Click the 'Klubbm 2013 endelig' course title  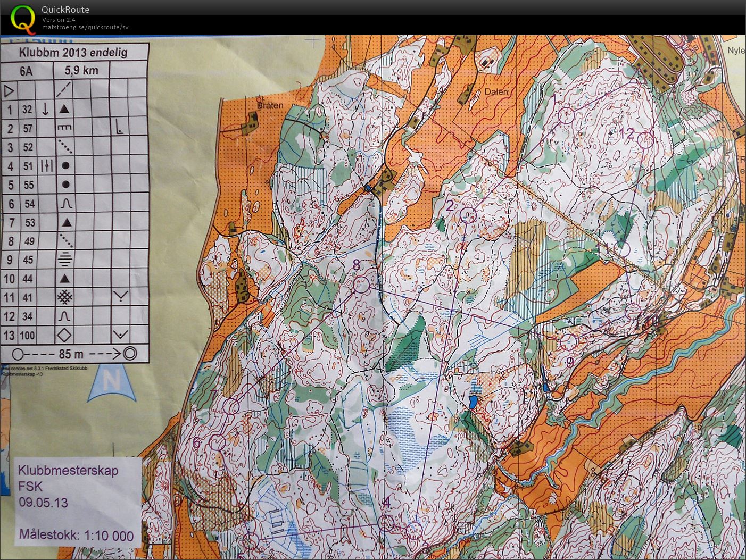tap(73, 52)
